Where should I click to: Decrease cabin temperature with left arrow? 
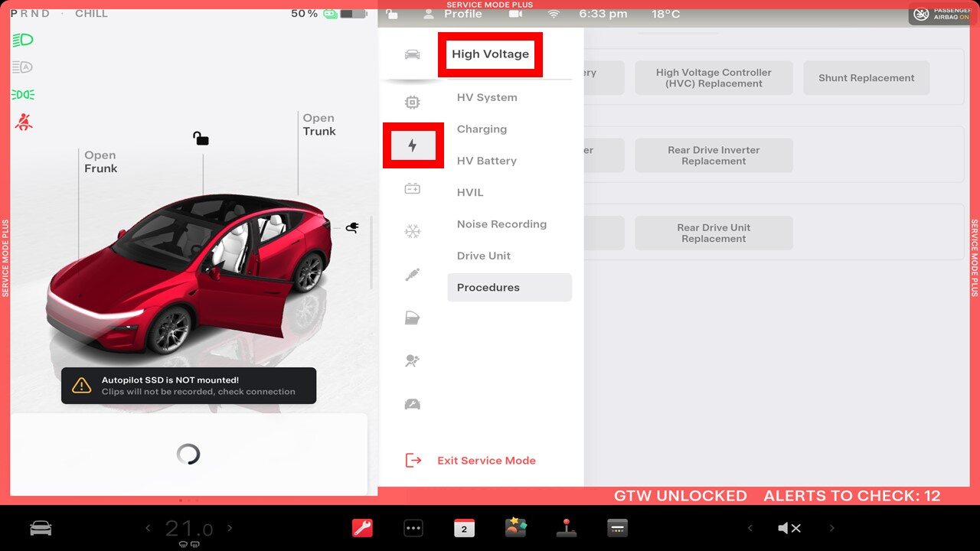149,528
